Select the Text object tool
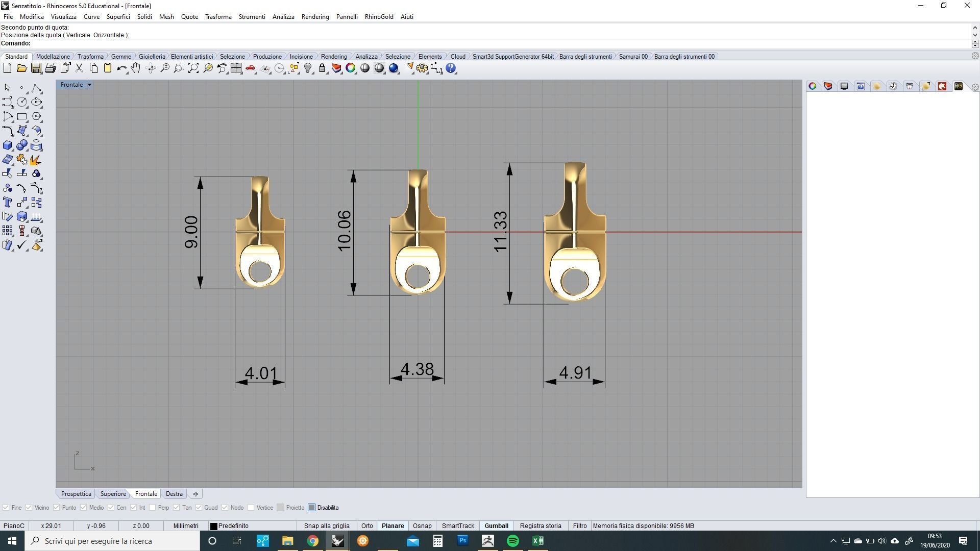 [7, 203]
